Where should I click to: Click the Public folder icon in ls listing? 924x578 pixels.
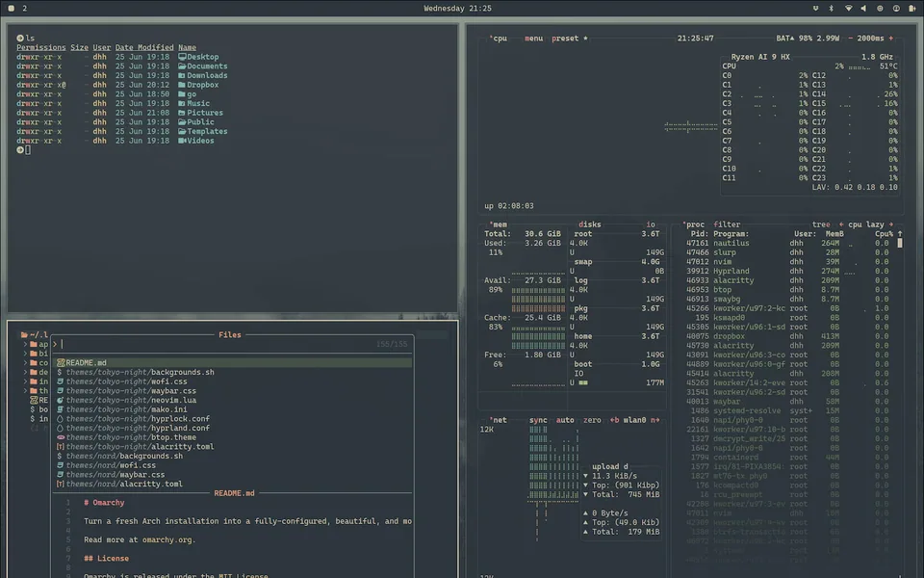[x=182, y=122]
